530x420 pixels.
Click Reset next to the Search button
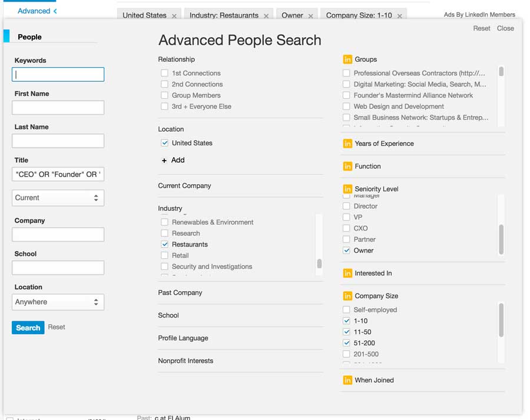point(57,327)
